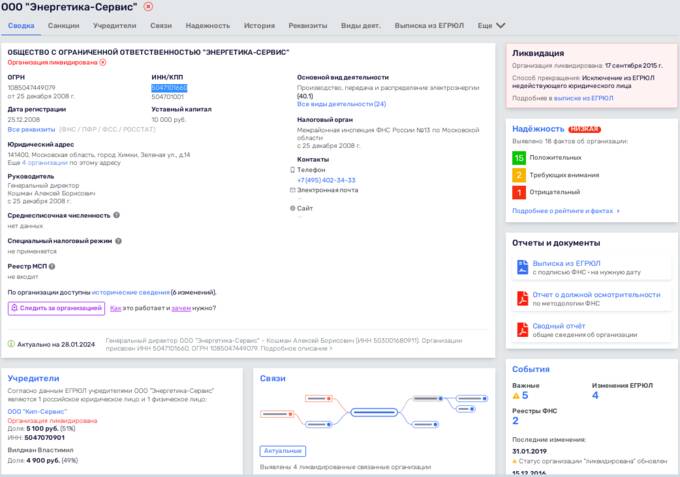Open '4 организации' at this address link

(45, 163)
